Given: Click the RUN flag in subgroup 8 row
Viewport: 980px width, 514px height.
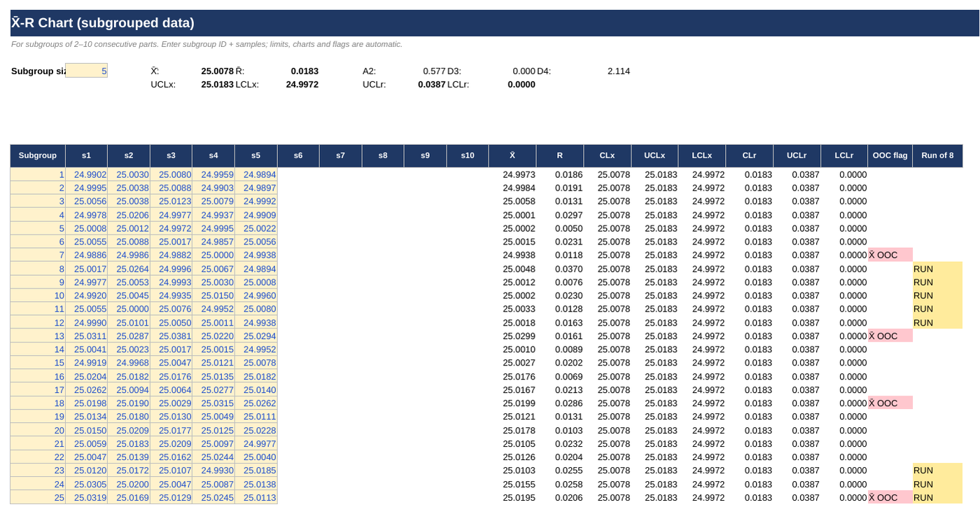Looking at the screenshot, I should click(x=937, y=269).
